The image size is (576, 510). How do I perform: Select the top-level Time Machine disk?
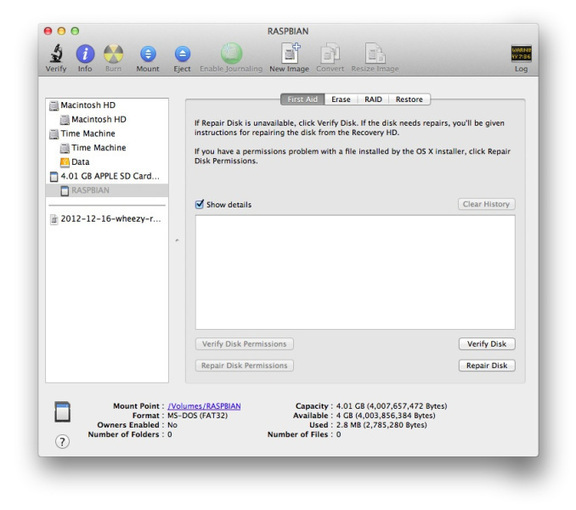coord(107,134)
